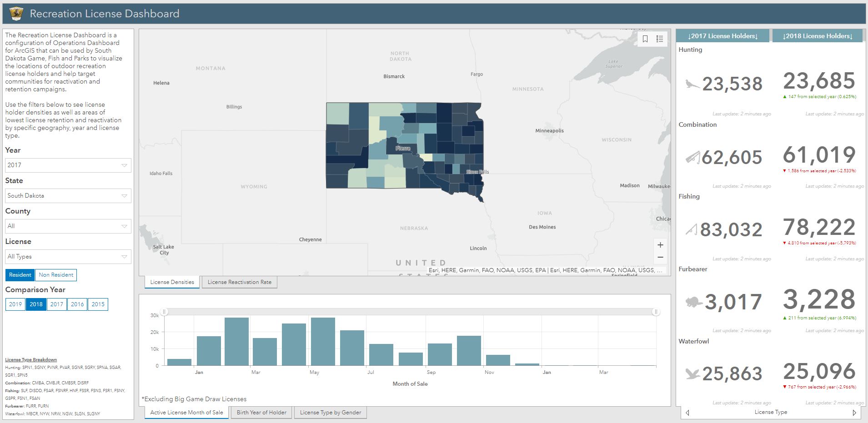Click the 2017 Hunting count 23,538
Viewport: 868px width, 423px height.
(732, 84)
